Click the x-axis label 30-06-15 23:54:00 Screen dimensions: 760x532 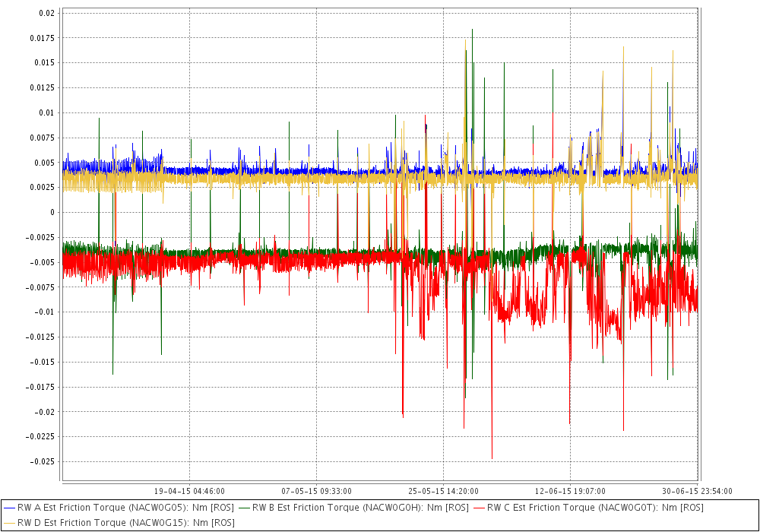tap(697, 491)
